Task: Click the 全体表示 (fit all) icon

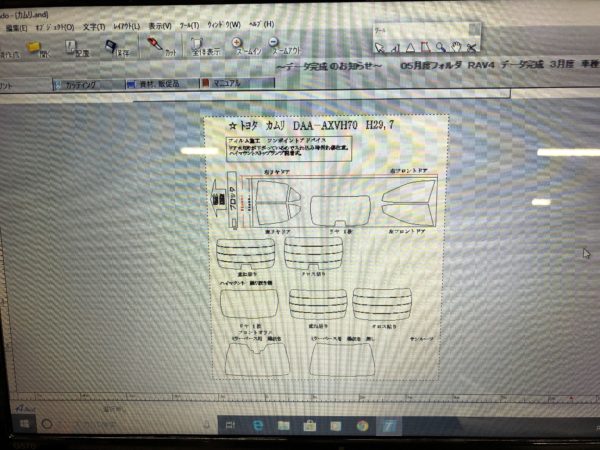Action: 196,43
